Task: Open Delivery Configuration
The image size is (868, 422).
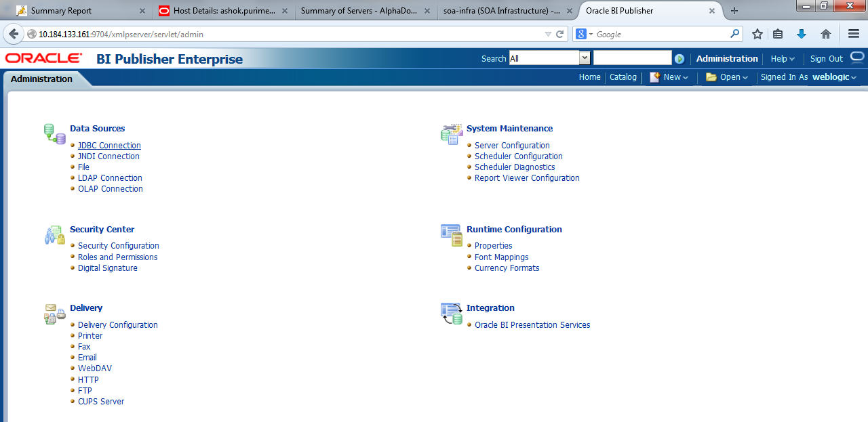Action: [118, 325]
